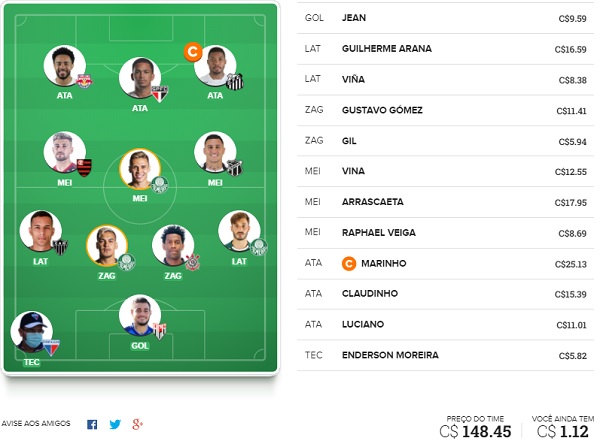Click the São Paulo crest on center attacker

click(160, 94)
